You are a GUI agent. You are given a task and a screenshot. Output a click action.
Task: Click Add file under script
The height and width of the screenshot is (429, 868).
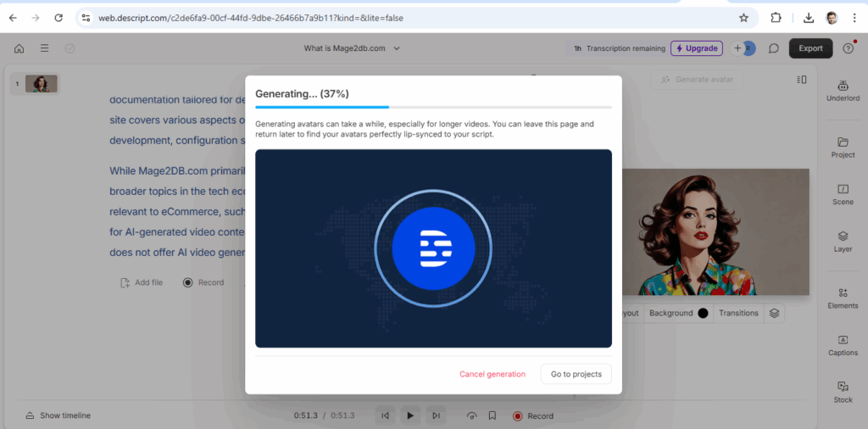point(142,282)
